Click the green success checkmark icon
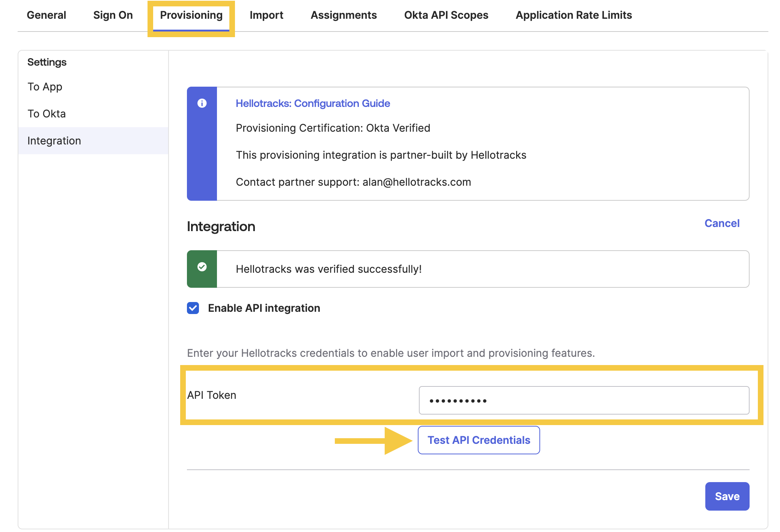 click(202, 267)
